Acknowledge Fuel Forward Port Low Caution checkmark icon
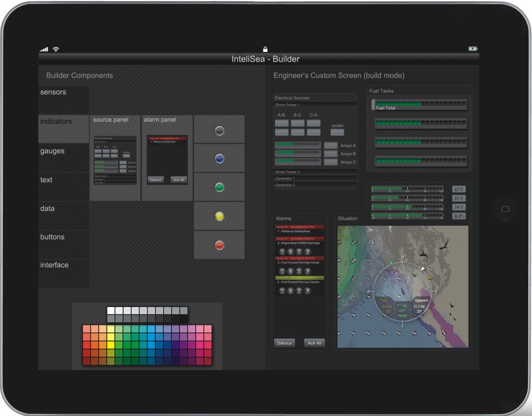The width and height of the screenshot is (532, 416). (290, 291)
